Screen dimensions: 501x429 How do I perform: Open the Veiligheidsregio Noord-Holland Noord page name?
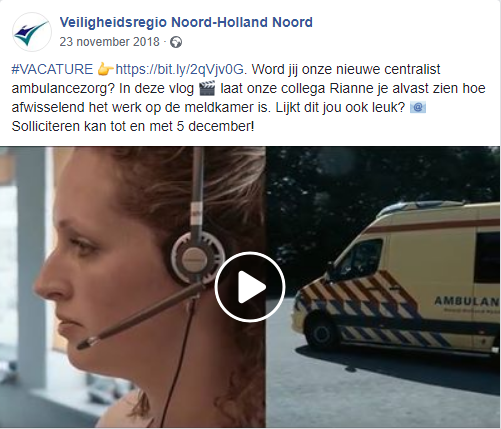coord(186,22)
